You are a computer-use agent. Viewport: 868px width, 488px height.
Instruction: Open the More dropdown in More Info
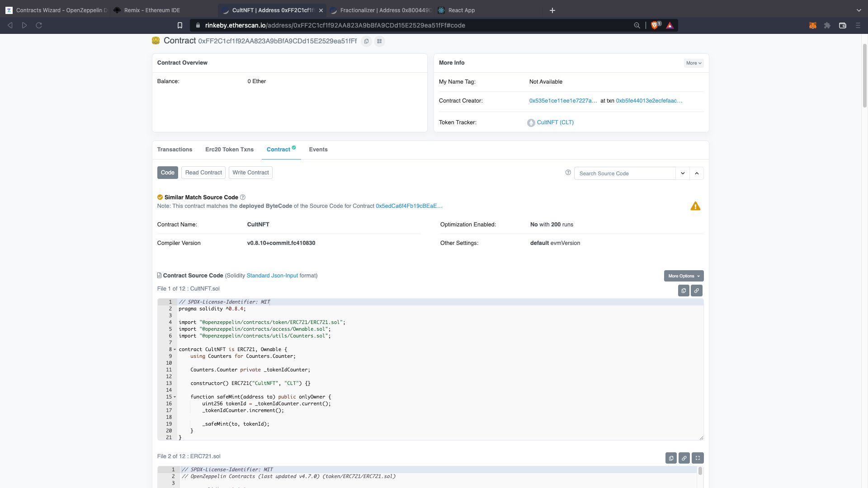point(693,63)
